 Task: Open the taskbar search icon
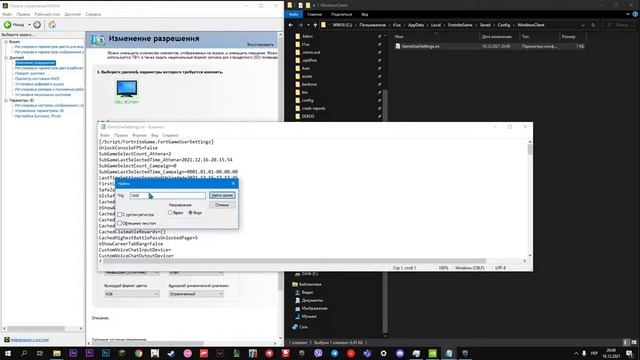tap(24, 353)
